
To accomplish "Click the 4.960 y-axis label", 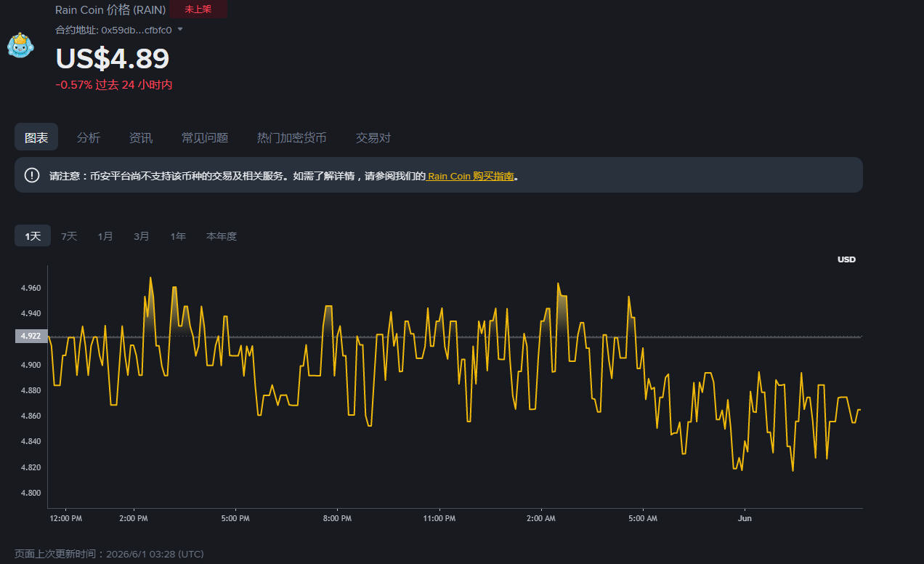I will coord(31,289).
